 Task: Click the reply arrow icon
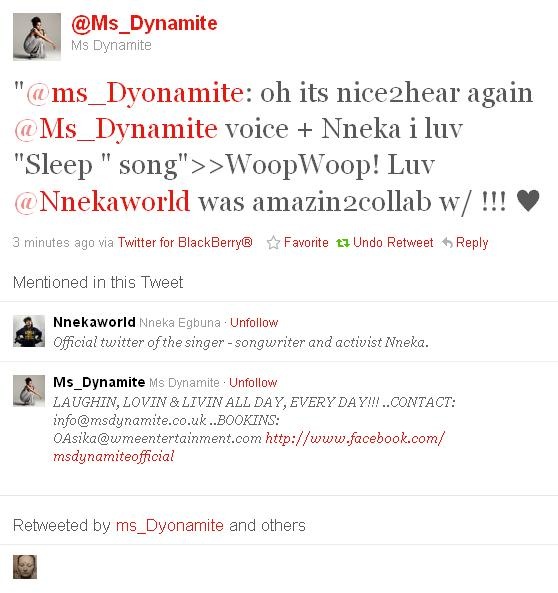click(x=447, y=242)
